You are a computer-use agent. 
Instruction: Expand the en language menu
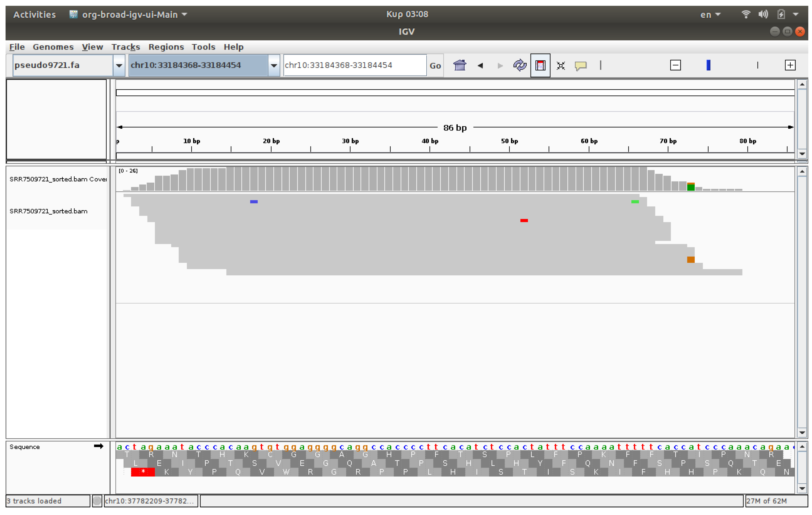[710, 15]
